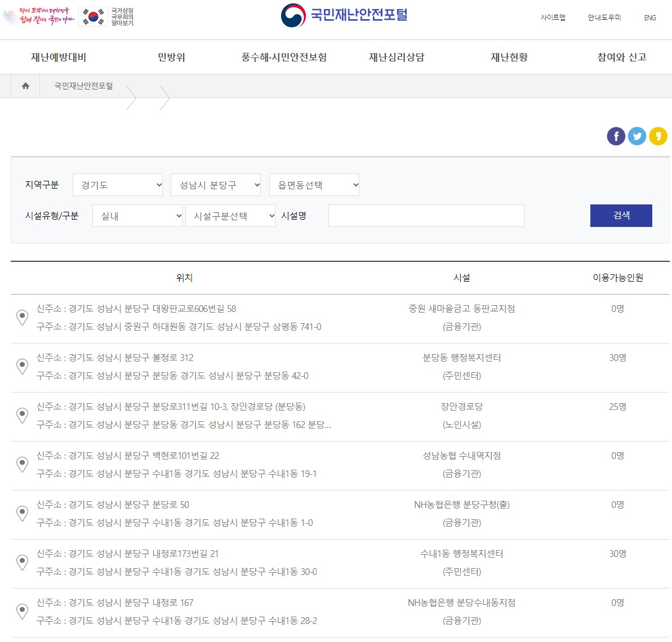Click the yellow KakaoTalk share icon

[x=658, y=136]
